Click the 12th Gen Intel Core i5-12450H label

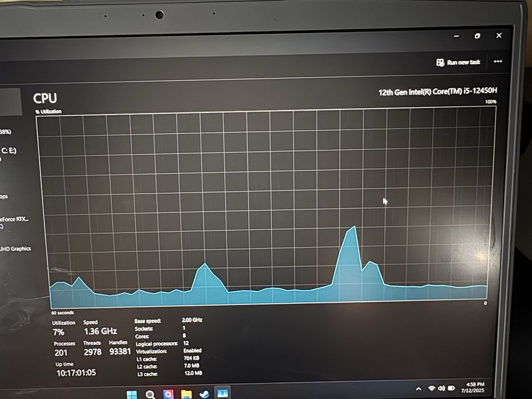(437, 91)
